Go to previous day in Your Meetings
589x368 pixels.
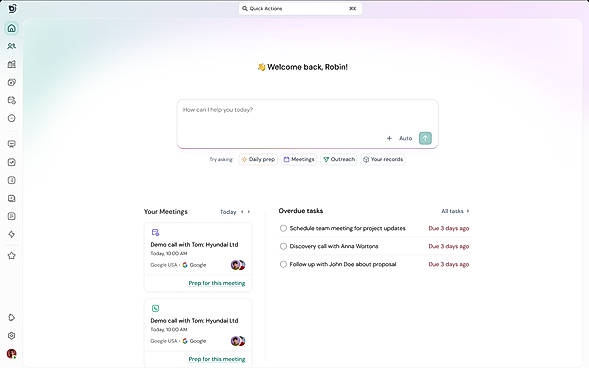point(242,212)
